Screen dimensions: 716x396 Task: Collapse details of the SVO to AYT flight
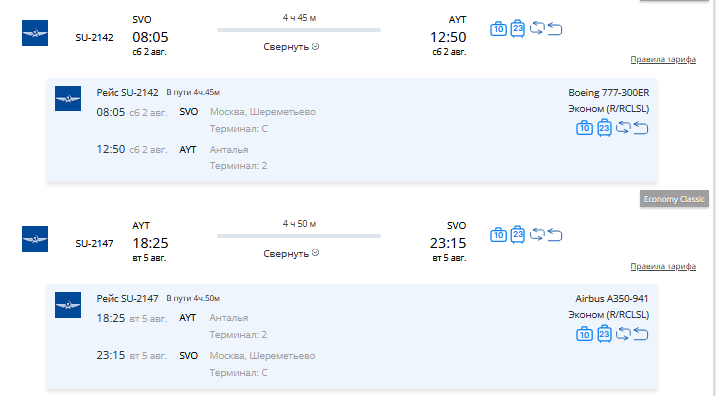click(x=291, y=47)
